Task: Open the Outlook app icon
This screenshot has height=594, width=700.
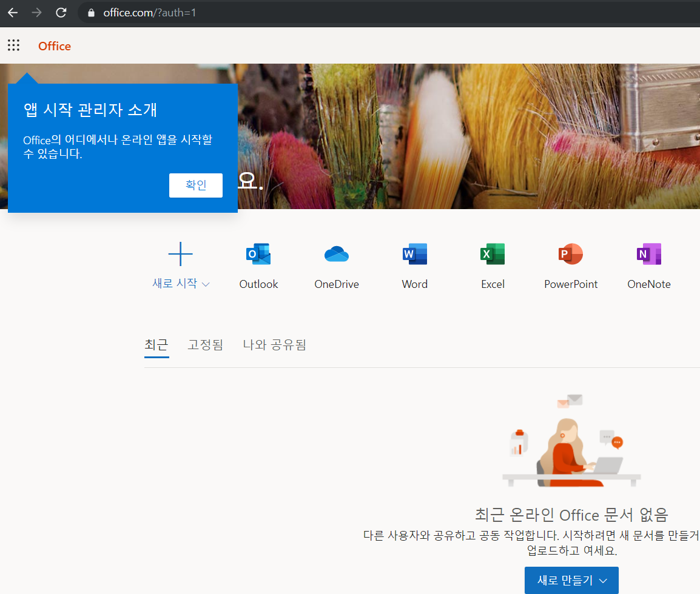Action: pyautogui.click(x=258, y=254)
